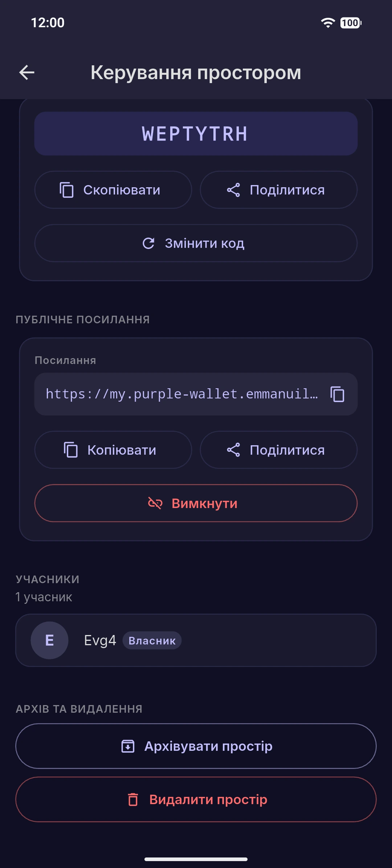Image resolution: width=392 pixels, height=868 pixels.
Task: Tap the back arrow icon
Action: [27, 73]
